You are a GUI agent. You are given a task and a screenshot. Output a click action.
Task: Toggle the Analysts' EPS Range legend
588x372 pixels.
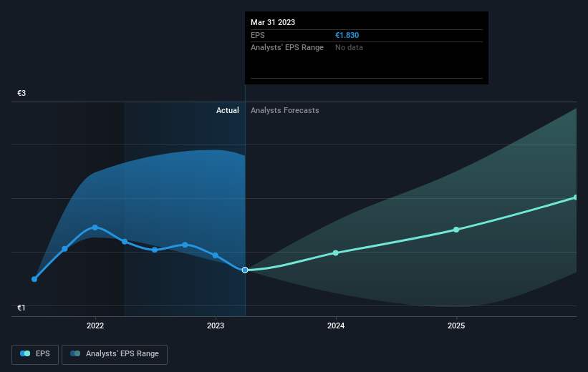tap(115, 354)
